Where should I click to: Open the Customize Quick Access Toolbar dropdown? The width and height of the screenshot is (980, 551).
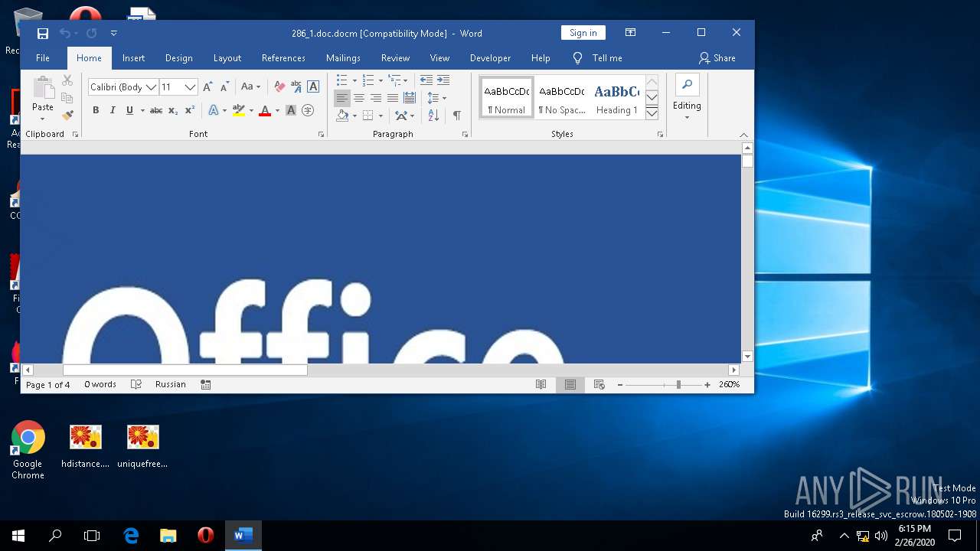tap(114, 33)
